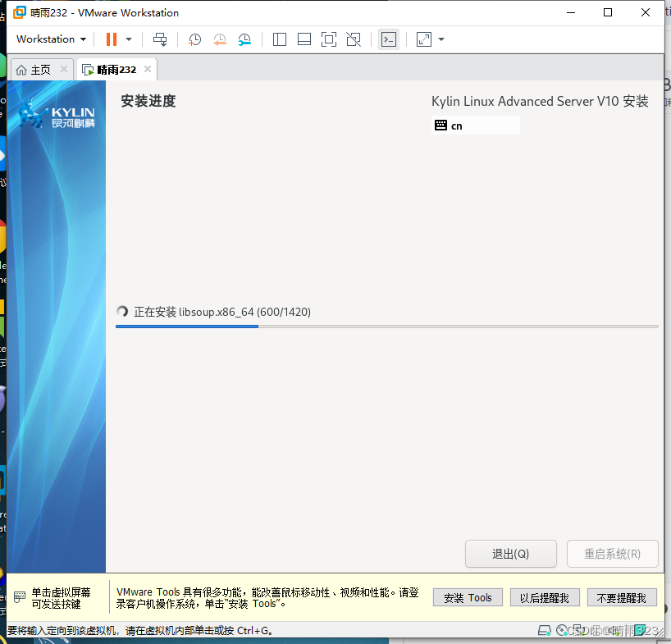Take a snapshot of this virtual machine
The image size is (671, 644).
point(194,39)
